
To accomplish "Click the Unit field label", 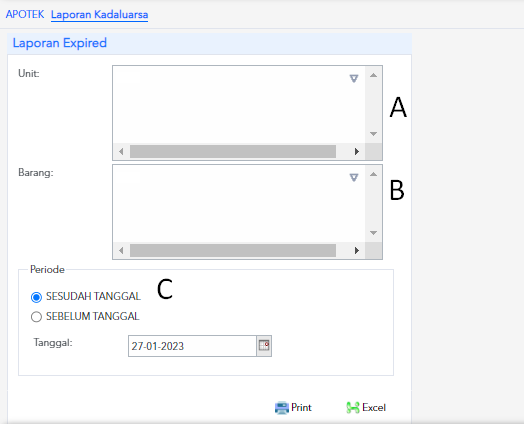I will coord(29,74).
